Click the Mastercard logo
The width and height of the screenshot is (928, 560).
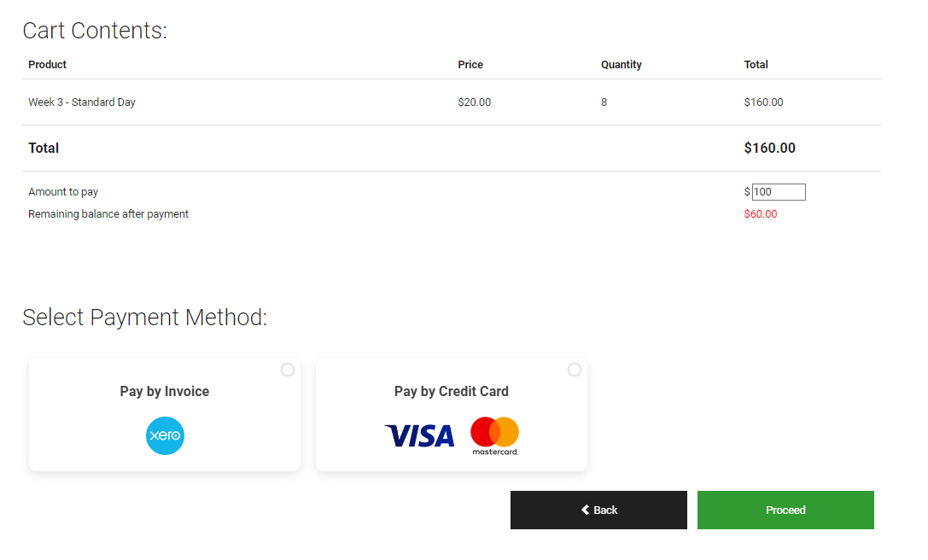(495, 435)
